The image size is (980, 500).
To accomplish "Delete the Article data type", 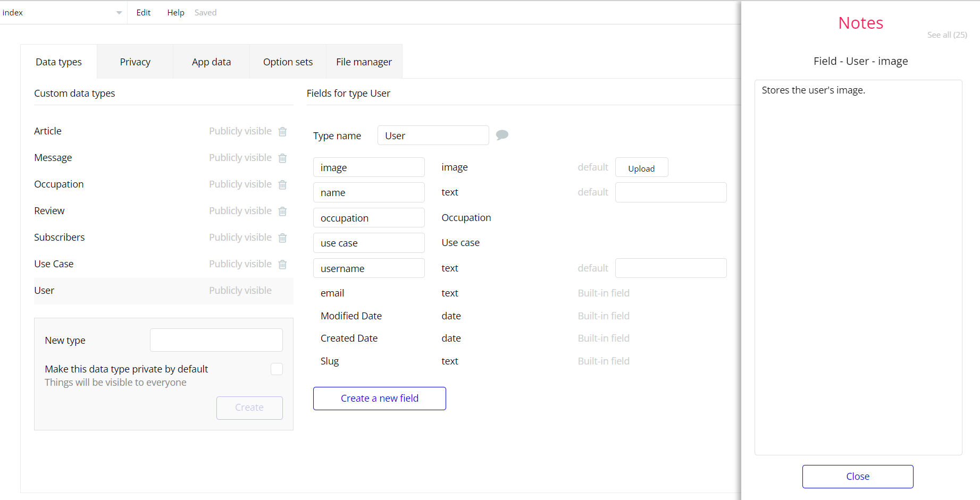I will click(x=283, y=131).
